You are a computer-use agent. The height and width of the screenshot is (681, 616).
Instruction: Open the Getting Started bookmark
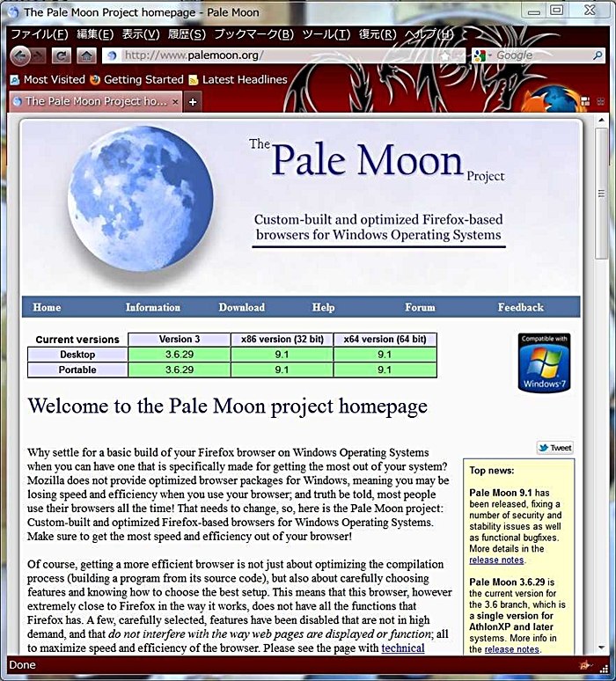[137, 79]
